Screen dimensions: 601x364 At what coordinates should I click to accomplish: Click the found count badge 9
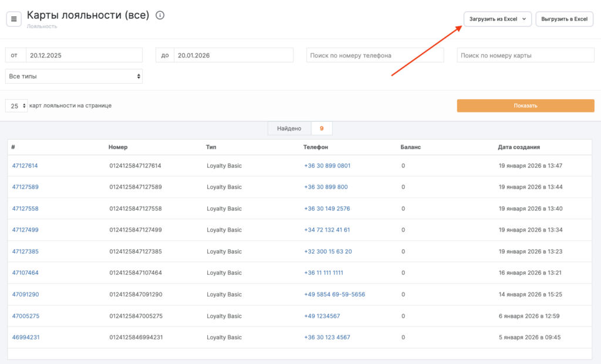322,128
